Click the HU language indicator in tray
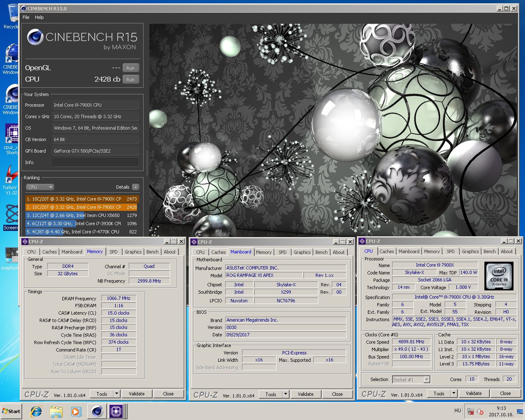This screenshot has width=525, height=420. (458, 411)
